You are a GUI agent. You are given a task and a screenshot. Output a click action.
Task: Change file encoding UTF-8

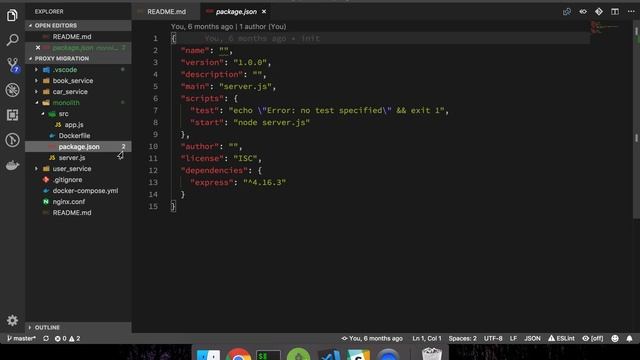[x=493, y=338]
